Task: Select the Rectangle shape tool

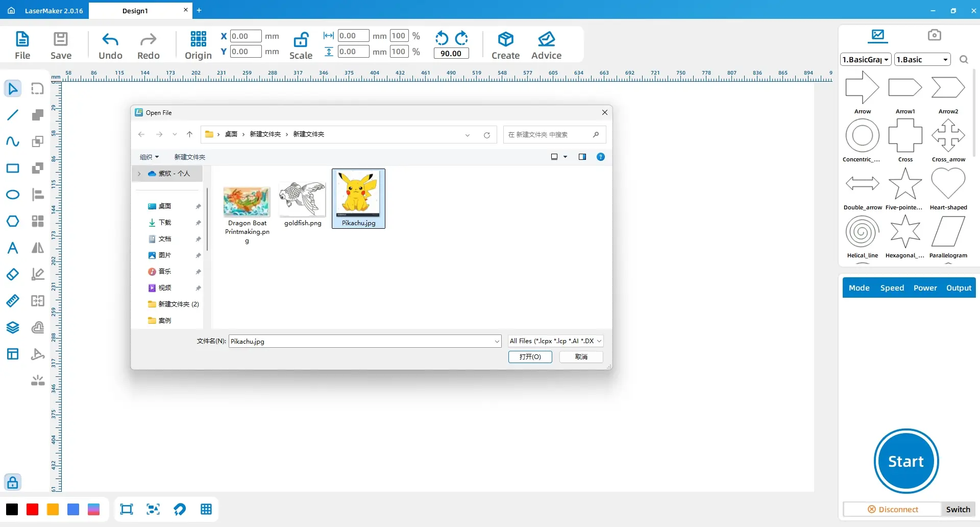Action: point(13,168)
